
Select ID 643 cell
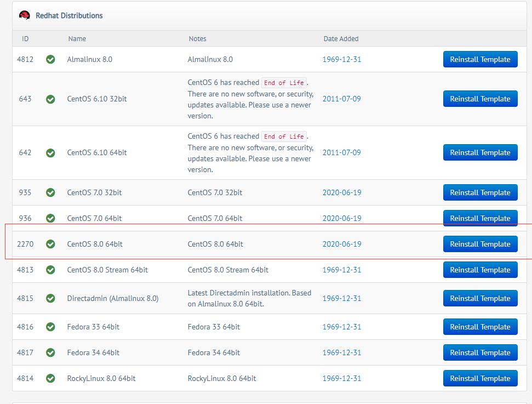point(25,99)
